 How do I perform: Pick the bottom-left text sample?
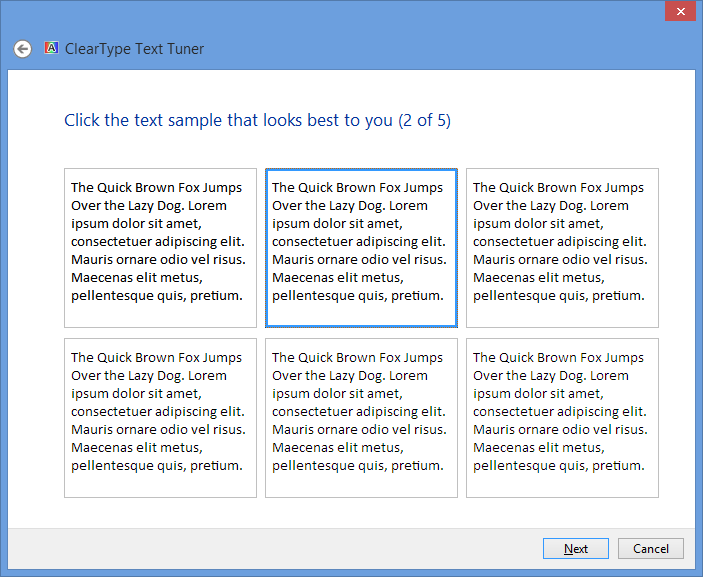(160, 417)
